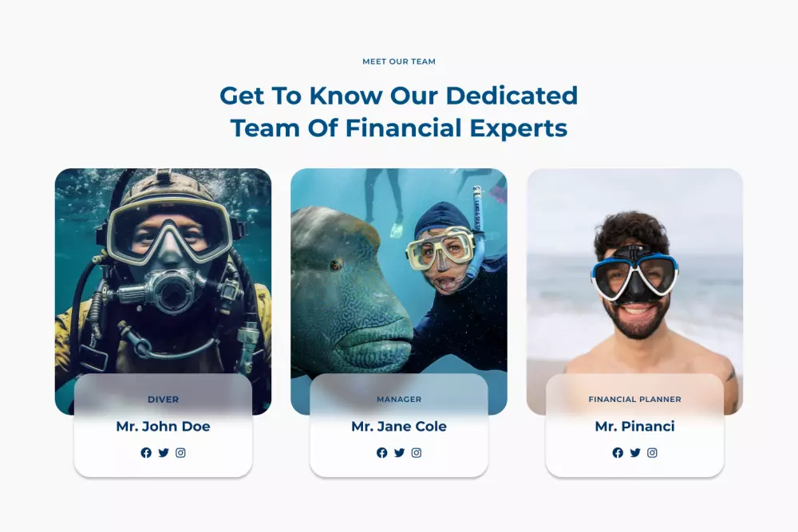Open John Doe's Twitter icon
Image resolution: width=798 pixels, height=532 pixels.
[164, 453]
